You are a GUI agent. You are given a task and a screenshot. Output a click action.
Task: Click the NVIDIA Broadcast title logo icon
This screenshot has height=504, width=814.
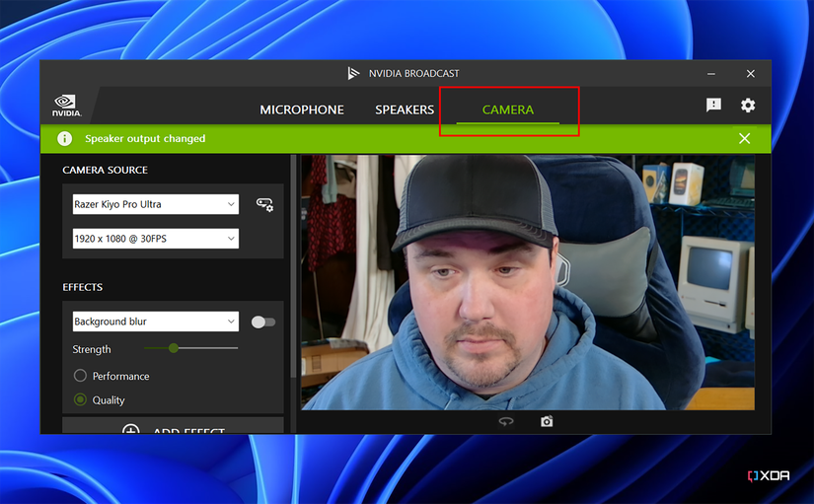(x=353, y=73)
